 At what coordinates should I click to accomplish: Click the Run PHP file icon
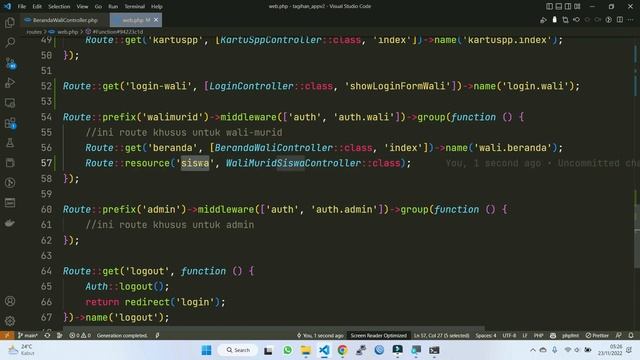(543, 20)
